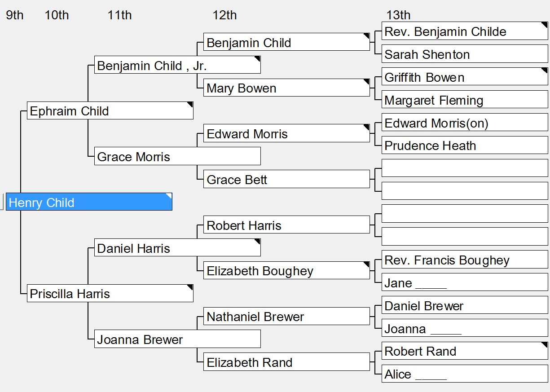Click the Mary Bowen ancestor entry

click(x=286, y=88)
